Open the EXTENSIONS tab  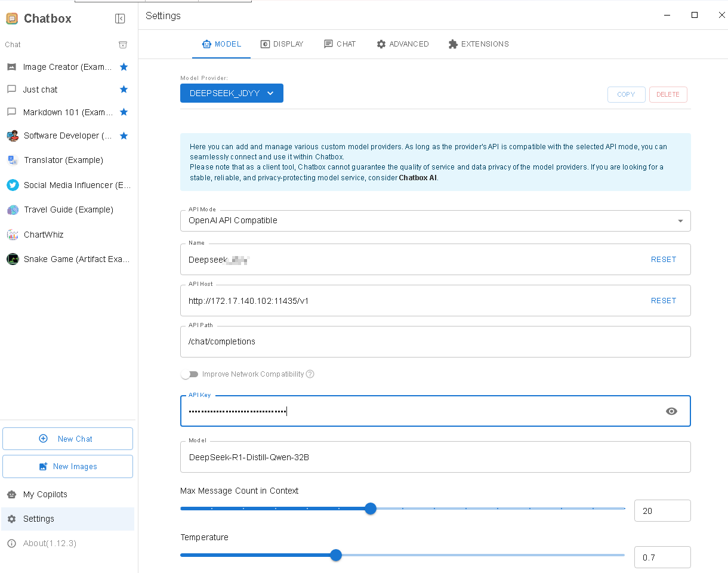pos(479,44)
